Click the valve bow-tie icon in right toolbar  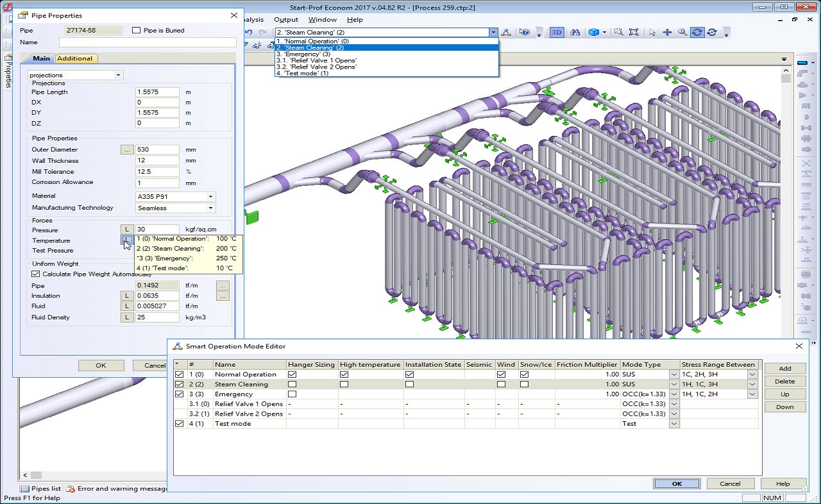[805, 128]
